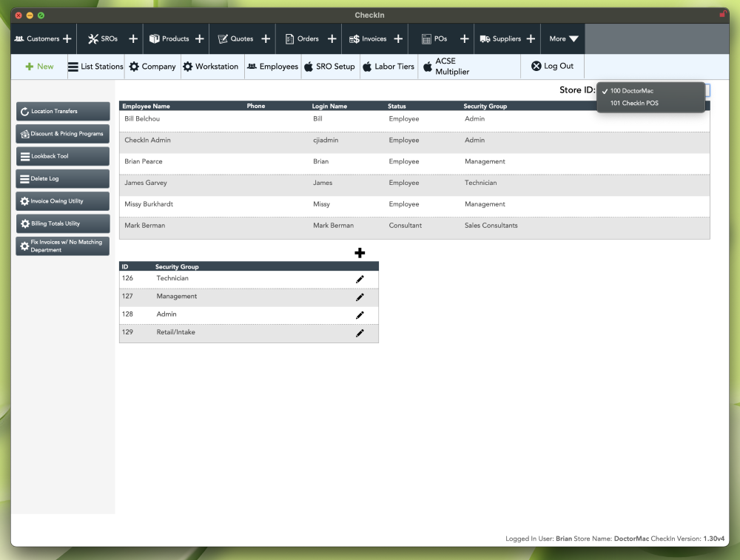Click the plus icon next to Suppliers
This screenshot has width=740, height=560.
(531, 38)
